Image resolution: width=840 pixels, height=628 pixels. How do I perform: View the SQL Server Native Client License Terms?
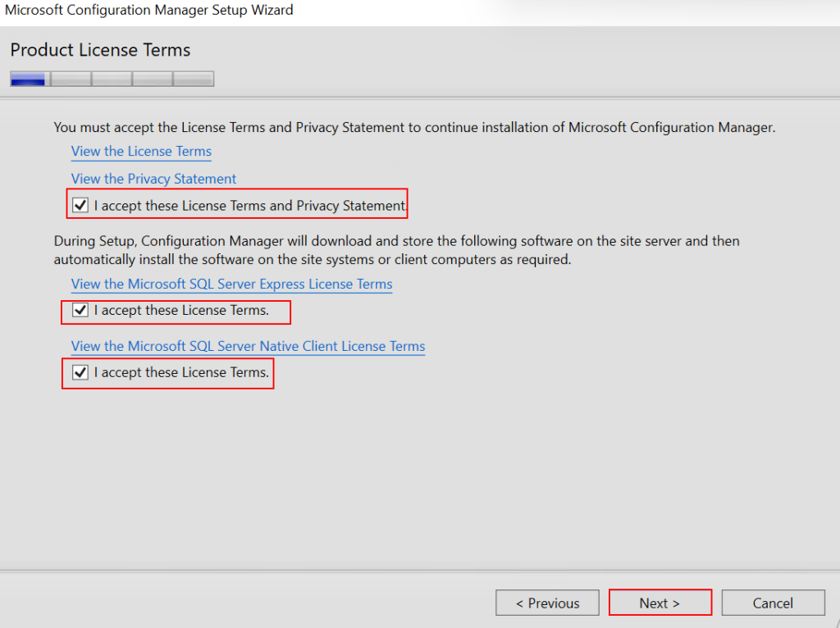248,346
